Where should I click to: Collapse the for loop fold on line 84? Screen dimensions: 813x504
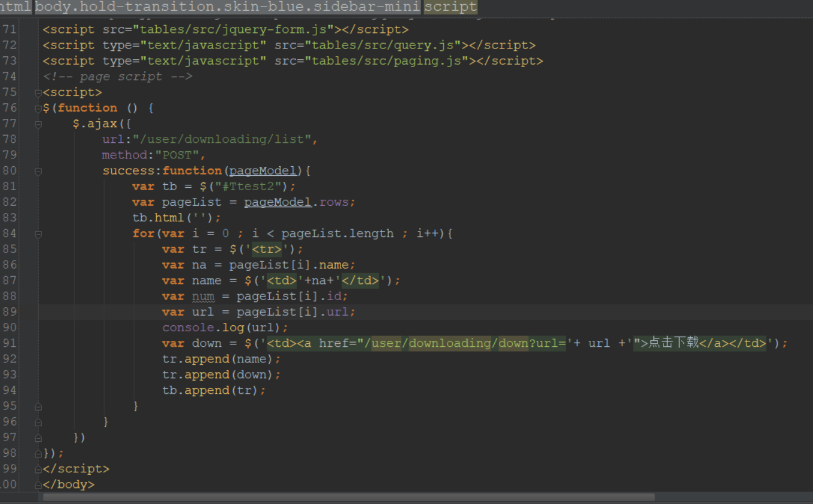tap(38, 234)
